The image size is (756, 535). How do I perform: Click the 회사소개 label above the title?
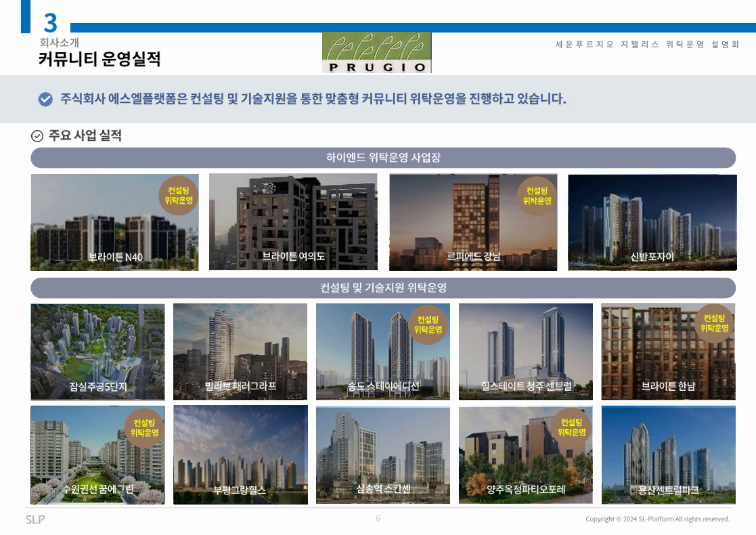tap(60, 43)
